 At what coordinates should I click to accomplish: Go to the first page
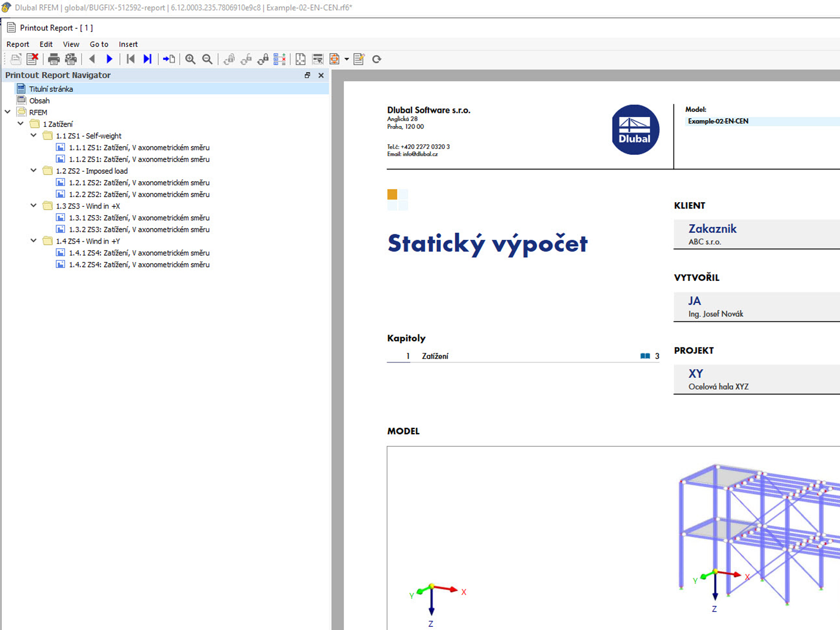(131, 59)
